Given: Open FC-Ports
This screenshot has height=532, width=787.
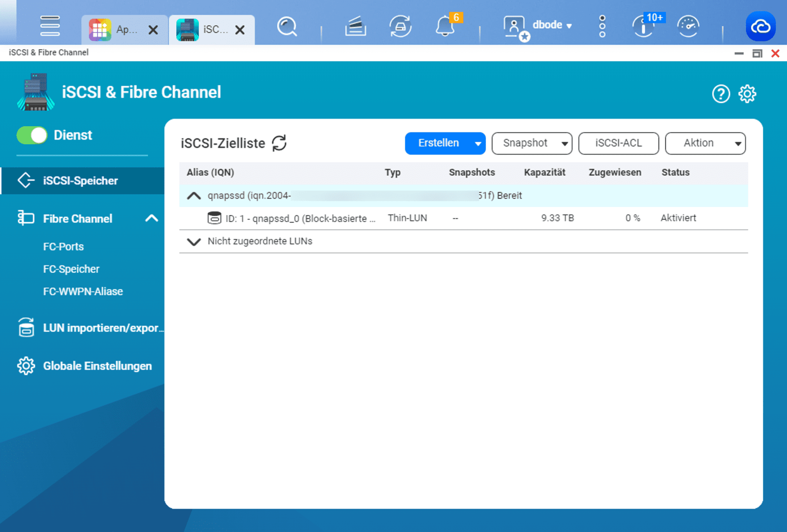Looking at the screenshot, I should click(x=64, y=247).
